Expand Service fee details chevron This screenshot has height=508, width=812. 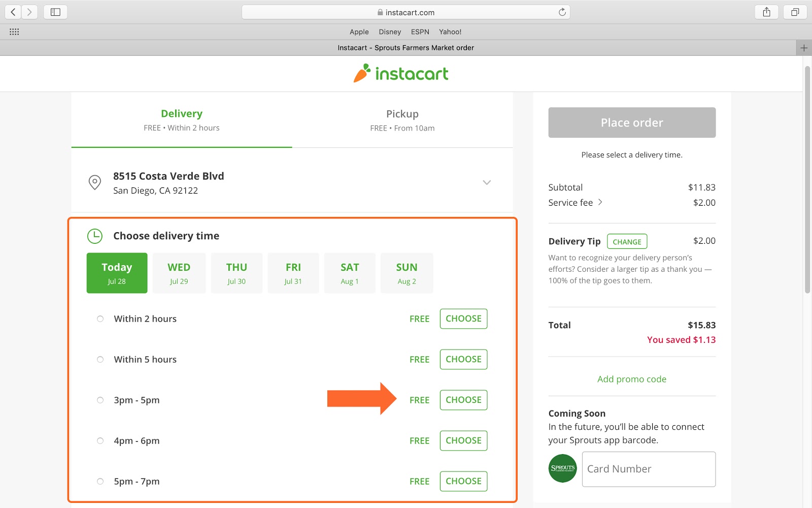(600, 202)
